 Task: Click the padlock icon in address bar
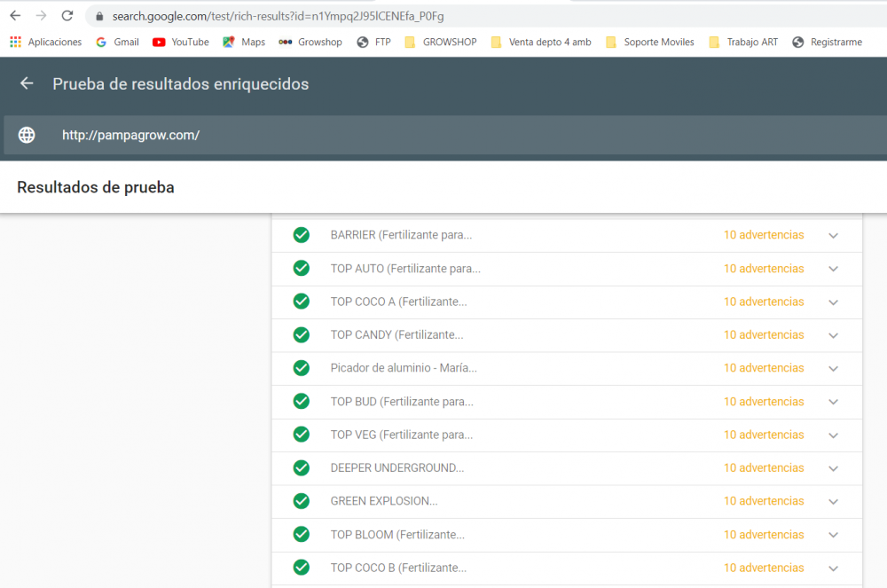point(99,16)
